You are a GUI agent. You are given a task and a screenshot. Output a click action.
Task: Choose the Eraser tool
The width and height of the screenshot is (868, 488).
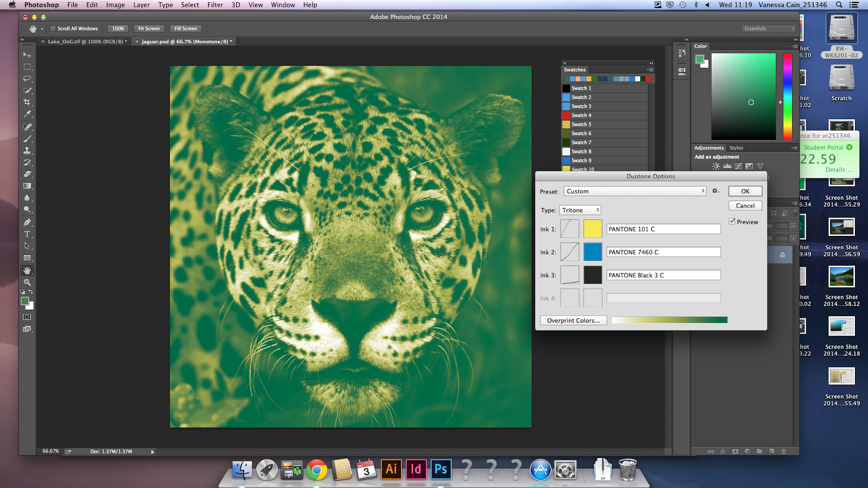click(x=27, y=174)
